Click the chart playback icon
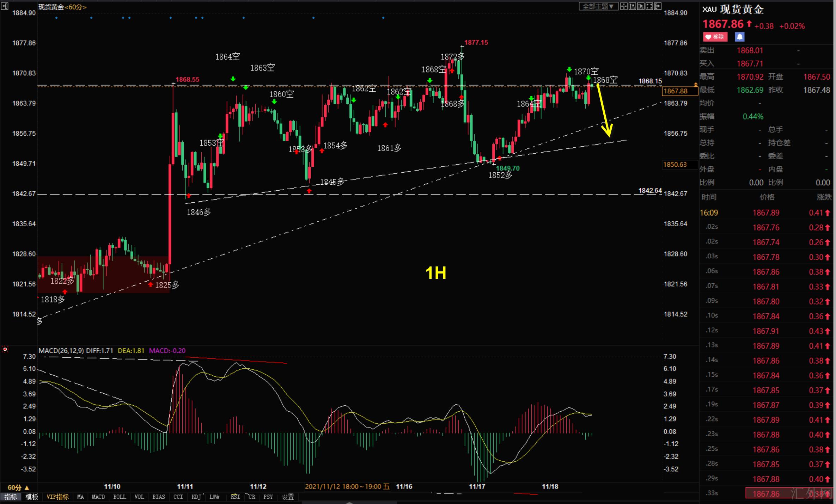The image size is (836, 504). tap(641, 6)
